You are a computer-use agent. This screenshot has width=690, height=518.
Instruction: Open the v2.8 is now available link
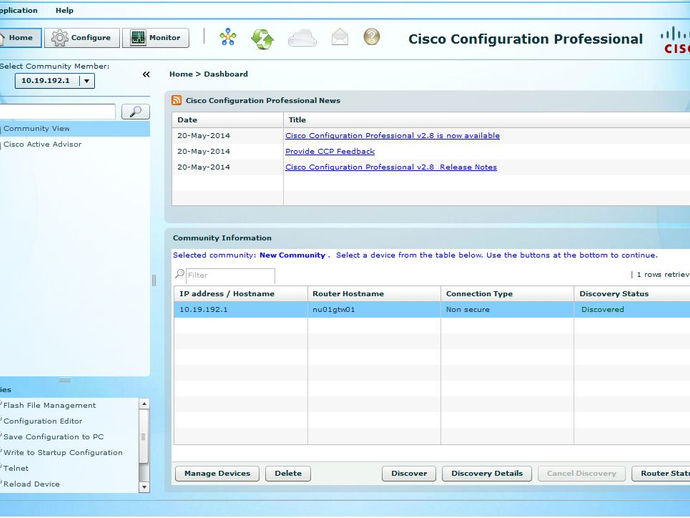(393, 136)
